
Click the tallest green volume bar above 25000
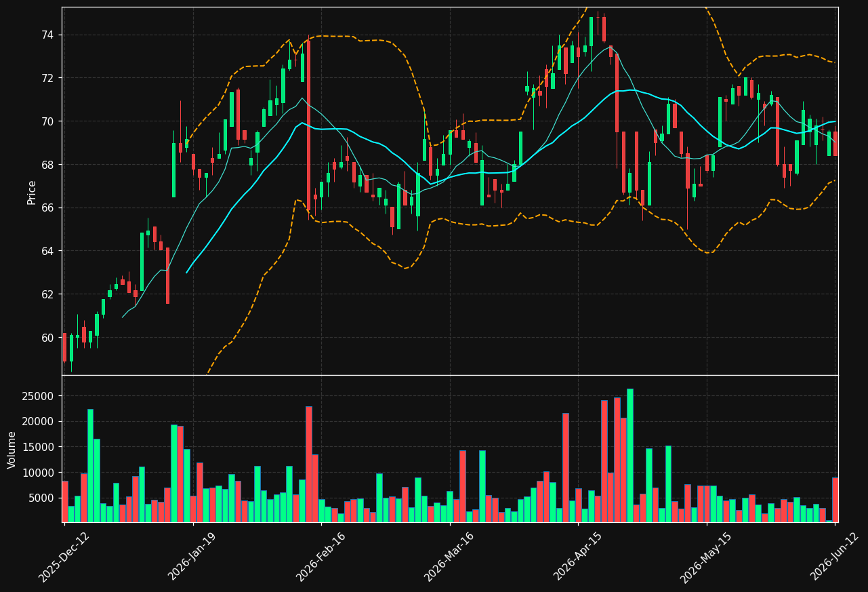[629, 456]
